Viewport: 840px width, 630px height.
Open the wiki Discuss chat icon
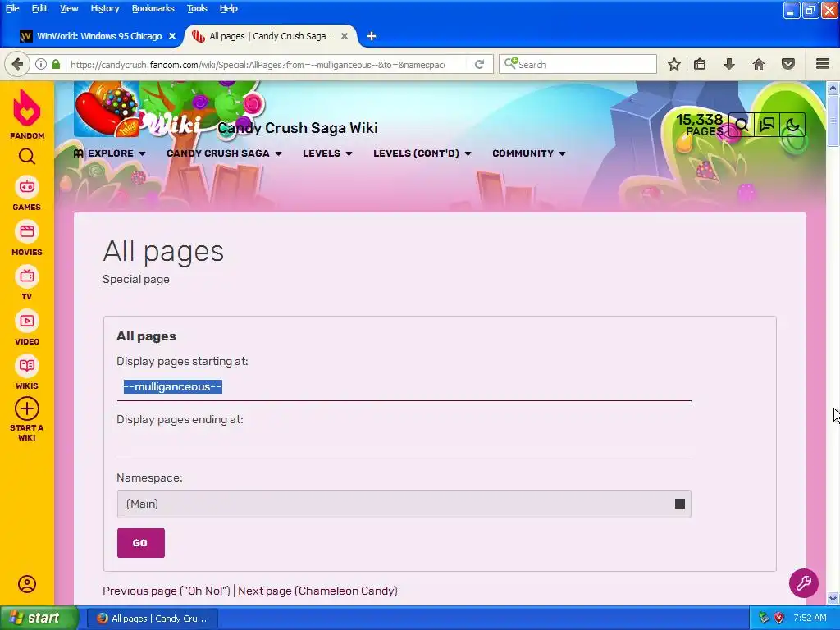coord(767,126)
